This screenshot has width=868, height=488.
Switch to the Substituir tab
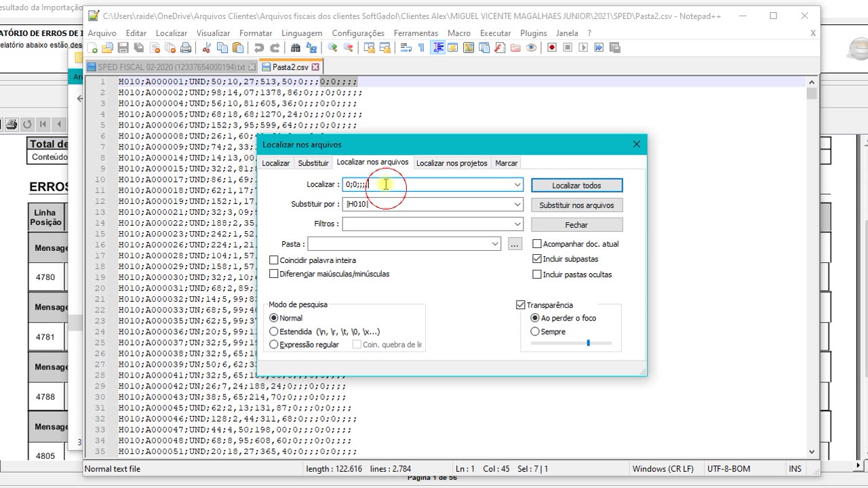[x=313, y=163]
